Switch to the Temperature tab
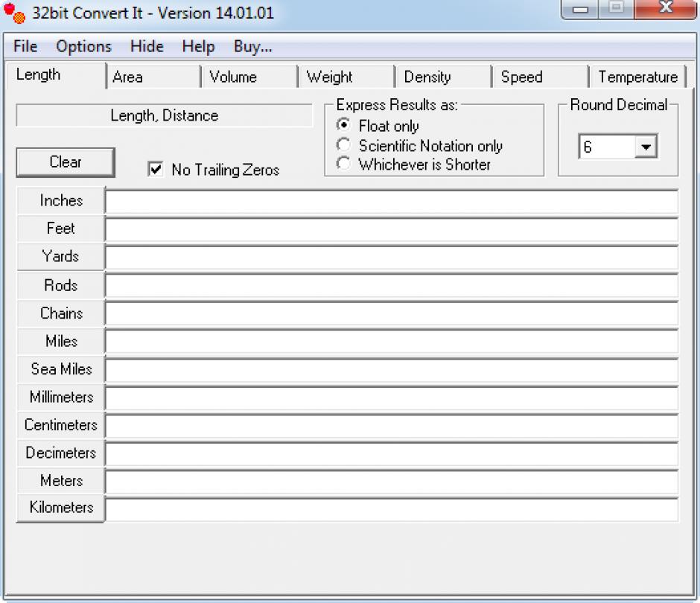Screen dimensions: 700x603 click(x=637, y=77)
